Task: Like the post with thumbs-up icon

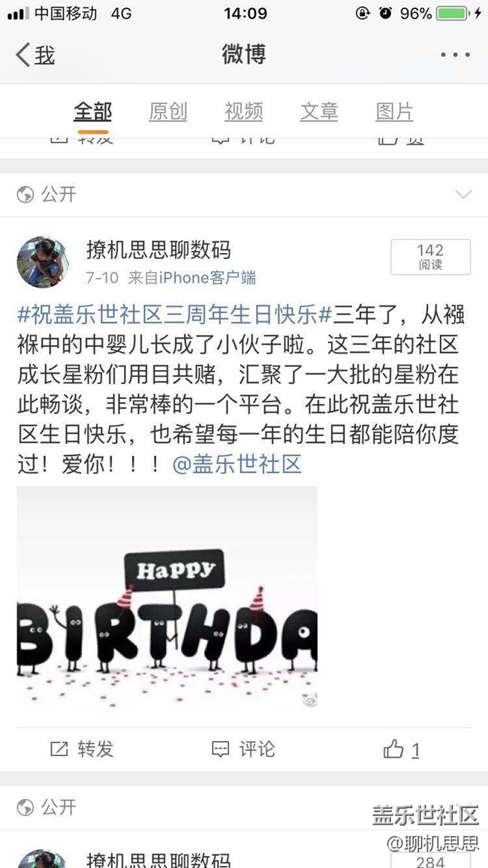Action: pos(393,749)
